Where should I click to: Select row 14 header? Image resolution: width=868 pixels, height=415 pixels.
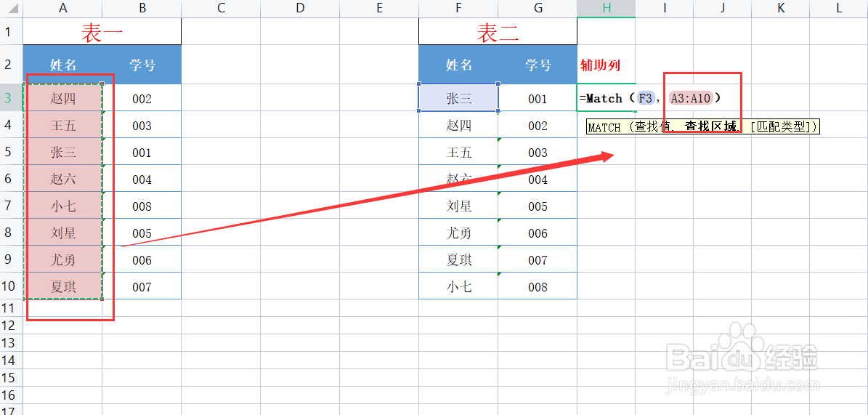pyautogui.click(x=11, y=360)
